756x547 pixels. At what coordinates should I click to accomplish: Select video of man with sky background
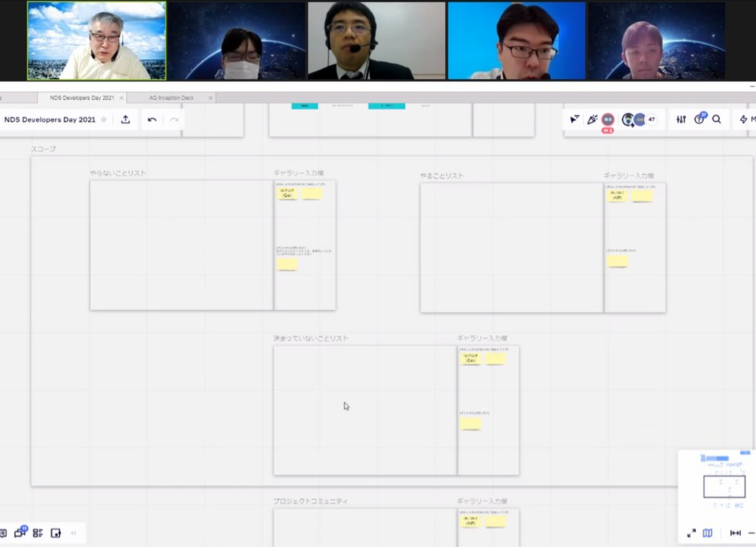97,41
